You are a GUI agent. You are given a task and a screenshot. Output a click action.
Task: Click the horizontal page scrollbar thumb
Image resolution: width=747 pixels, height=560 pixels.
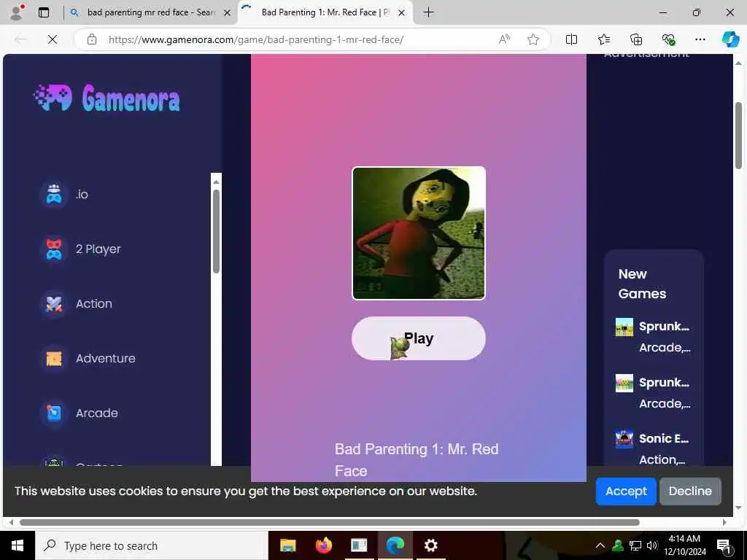[330, 522]
